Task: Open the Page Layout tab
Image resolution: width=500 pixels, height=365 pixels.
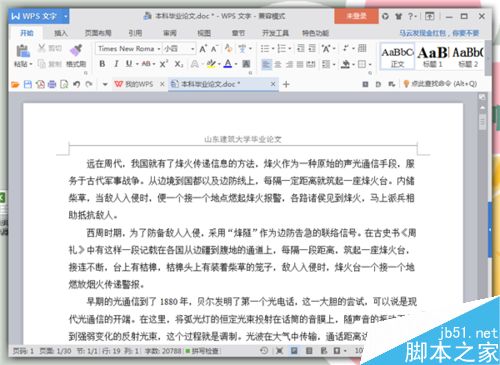Action: pyautogui.click(x=98, y=33)
